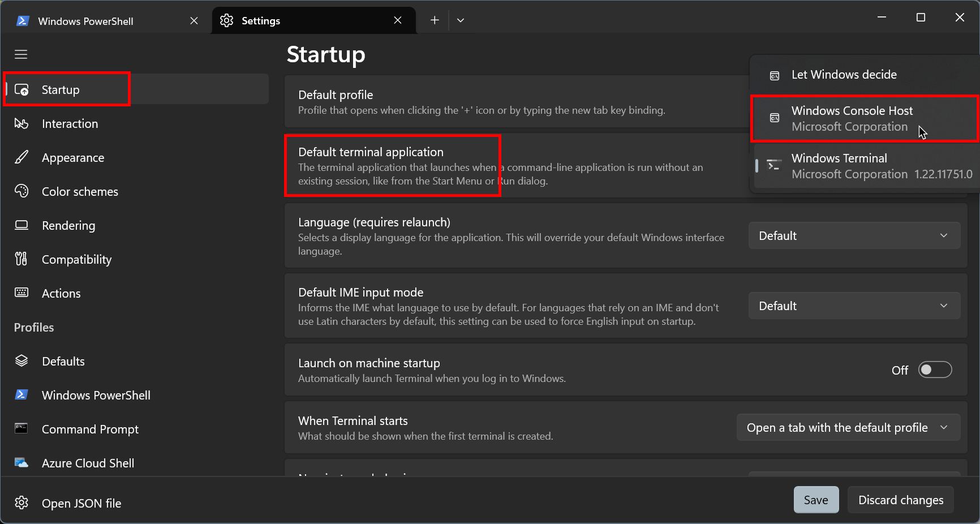Open the Compatibility settings page
The height and width of the screenshot is (524, 980).
[136, 259]
